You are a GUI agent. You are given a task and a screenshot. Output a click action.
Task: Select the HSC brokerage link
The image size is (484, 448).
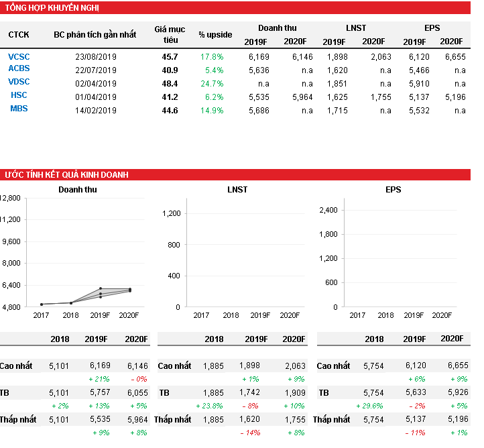pos(19,95)
